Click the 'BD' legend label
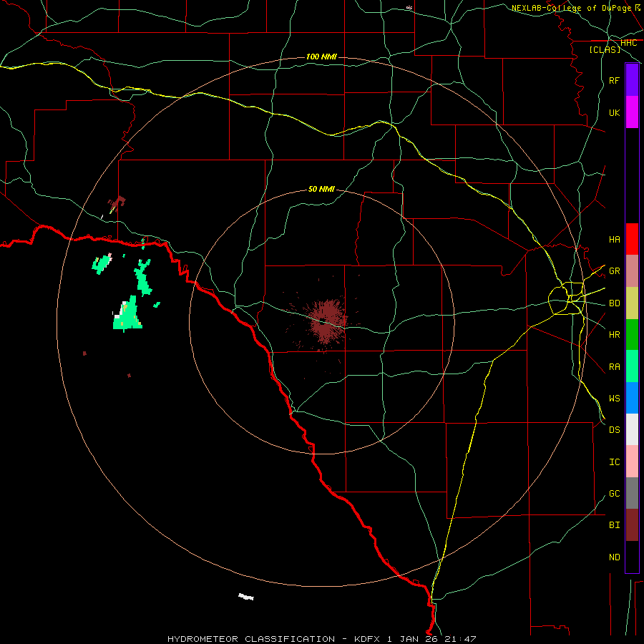 click(x=614, y=303)
